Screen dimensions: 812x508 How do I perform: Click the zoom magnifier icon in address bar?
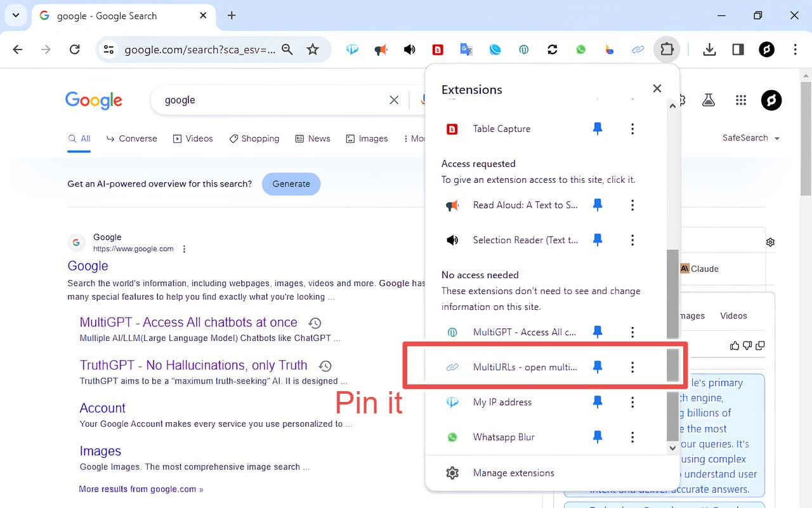[287, 50]
